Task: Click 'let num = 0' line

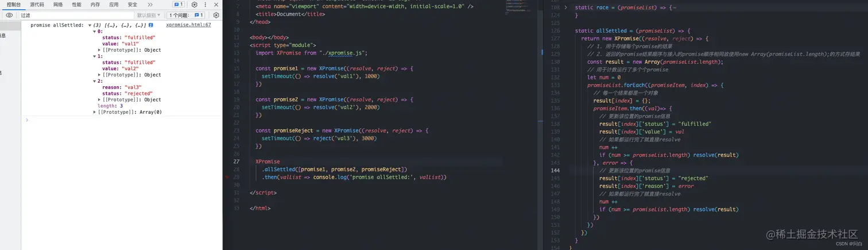Action: click(x=603, y=77)
